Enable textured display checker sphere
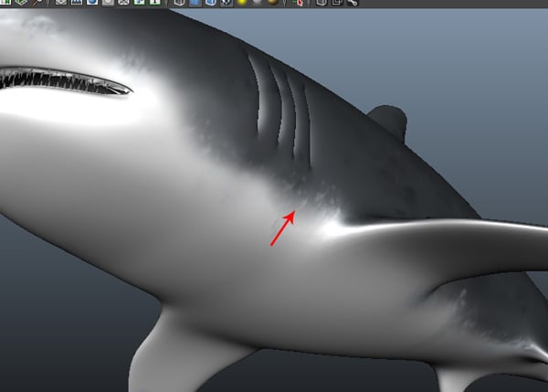The image size is (548, 392). (227, 3)
